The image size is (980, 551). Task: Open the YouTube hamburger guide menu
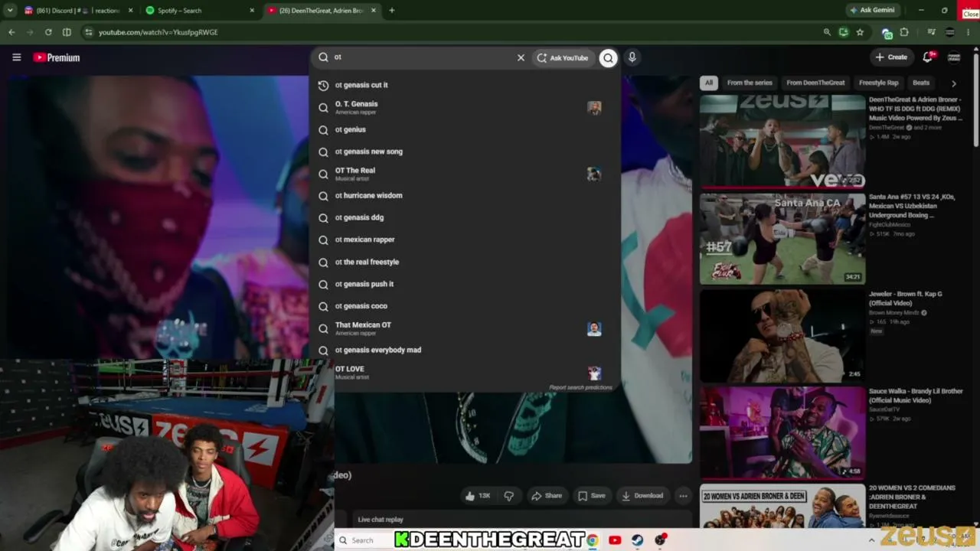16,57
